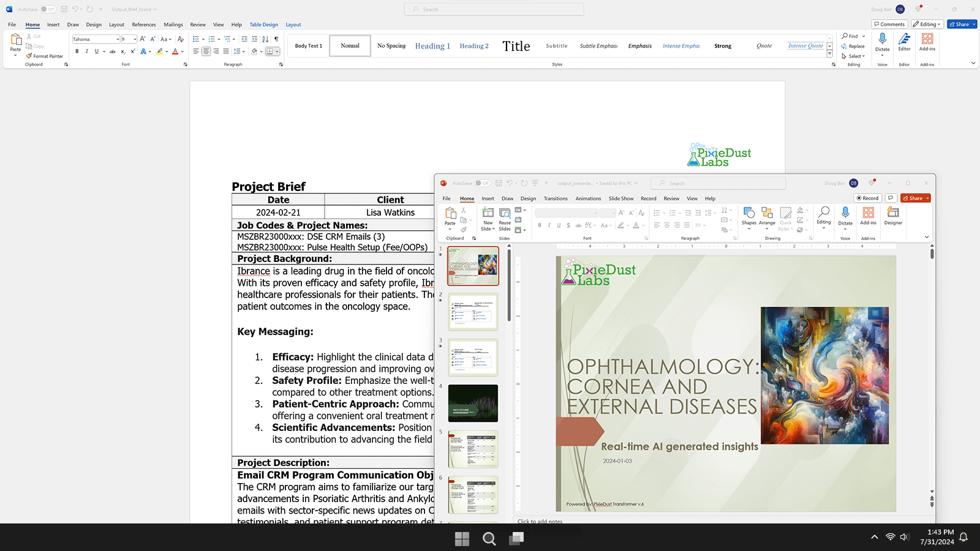Select slide 4 thumbnail with dark background

[x=473, y=403]
